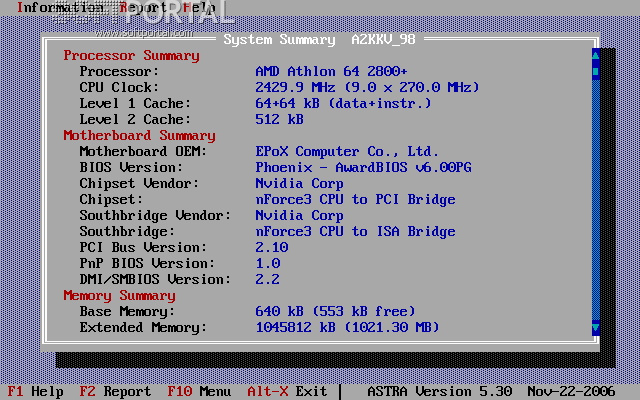The image size is (640, 400).
Task: Click Alt-X Exit in the status bar
Action: click(x=287, y=391)
